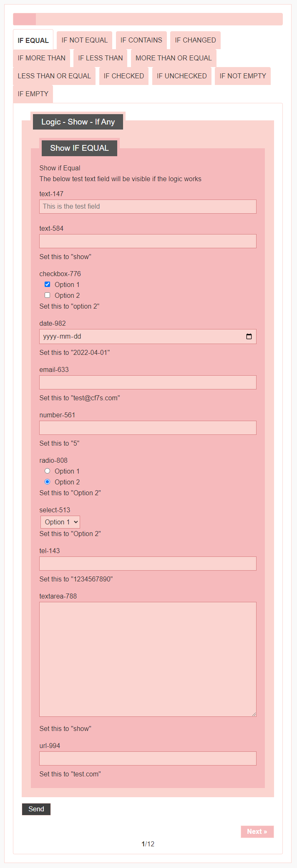This screenshot has width=297, height=868.
Task: Select radio button Option 2
Action: [48, 482]
